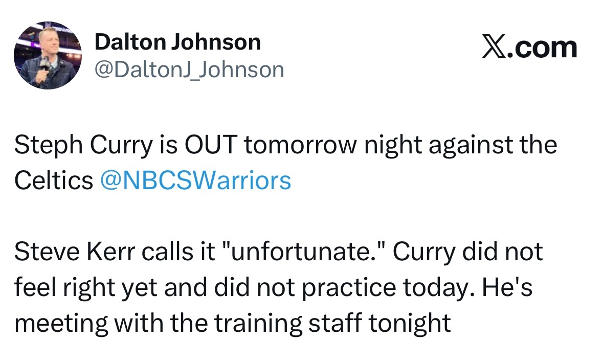Click the @DaltonJ_Johnson handle
Screen dimensions: 603x364
pyautogui.click(x=189, y=69)
